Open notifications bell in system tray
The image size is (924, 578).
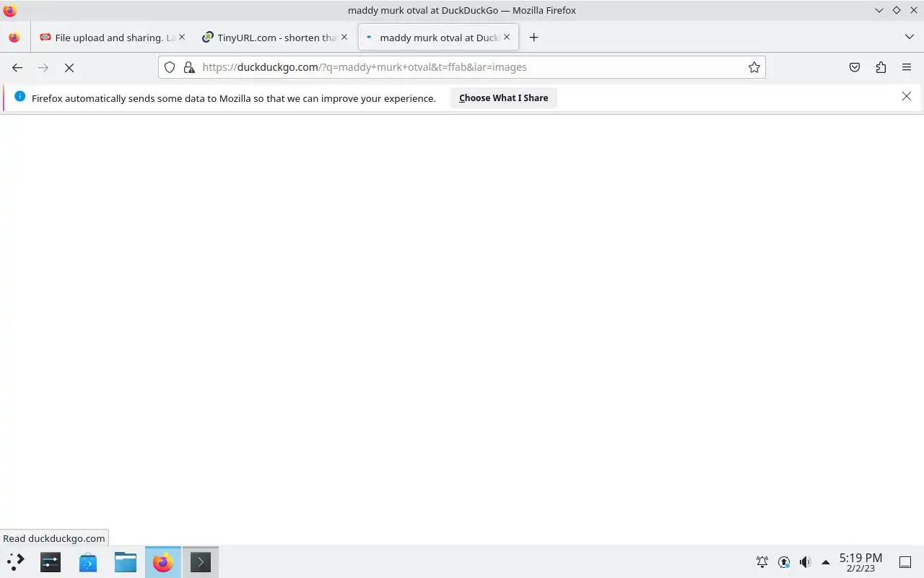point(762,561)
